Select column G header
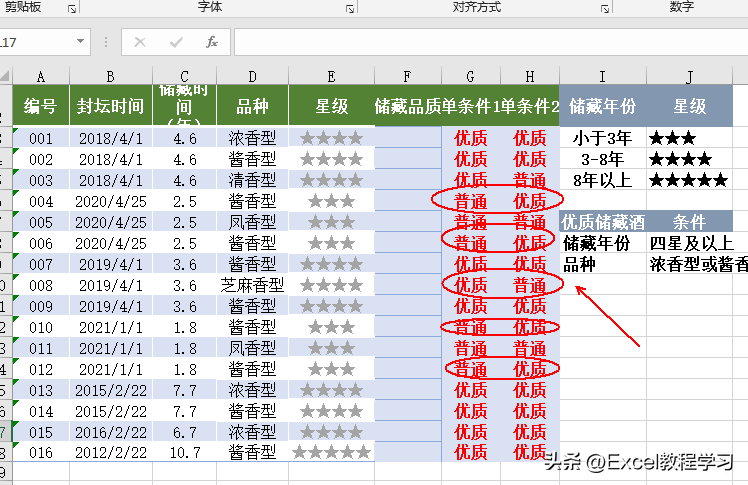The height and width of the screenshot is (485, 748). (x=471, y=76)
